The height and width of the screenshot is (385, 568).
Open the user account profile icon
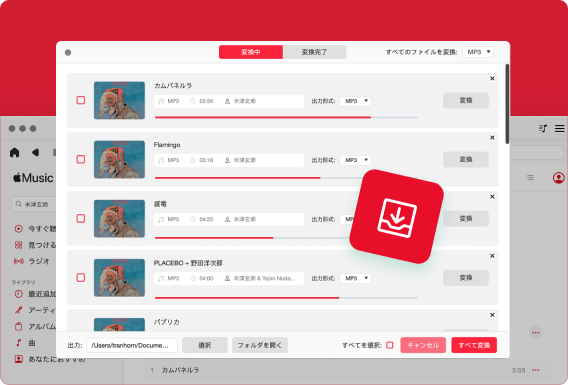point(559,177)
